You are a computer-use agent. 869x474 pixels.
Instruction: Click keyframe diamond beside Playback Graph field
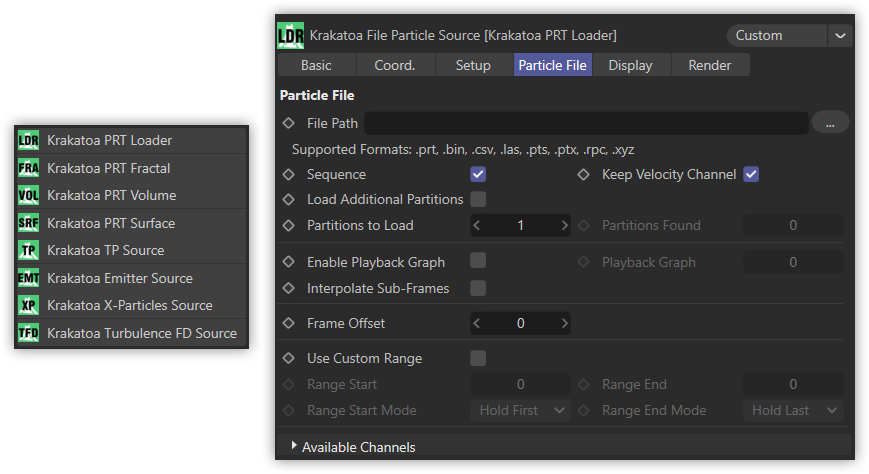pyautogui.click(x=584, y=262)
